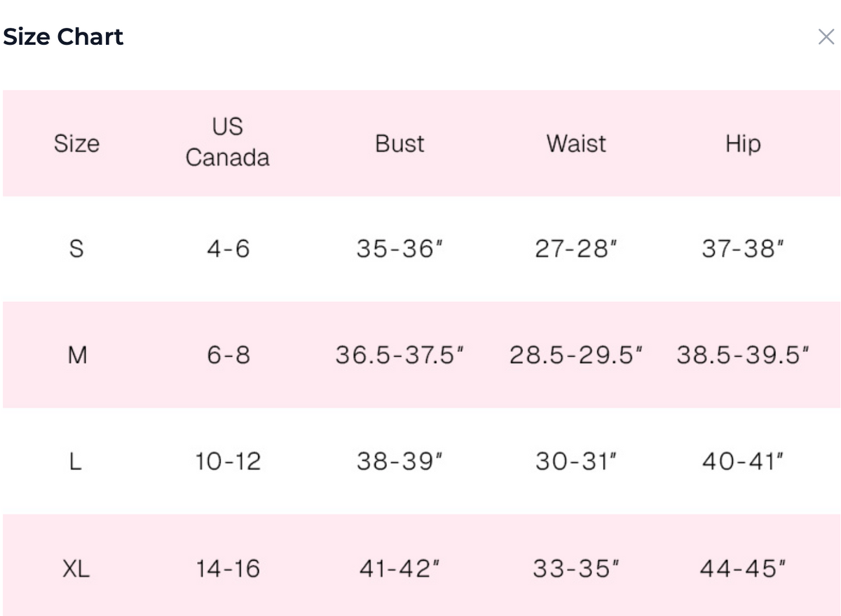This screenshot has height=616, width=841.
Task: Select the L size row label
Action: (x=76, y=462)
